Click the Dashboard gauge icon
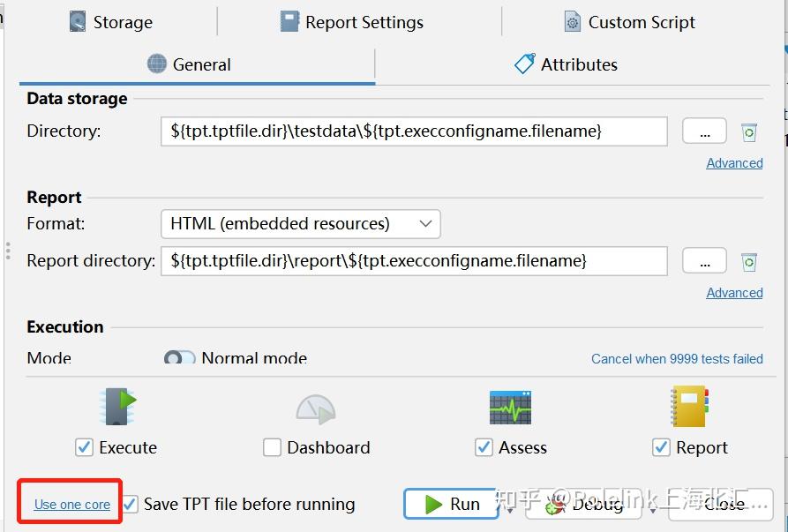 (316, 409)
